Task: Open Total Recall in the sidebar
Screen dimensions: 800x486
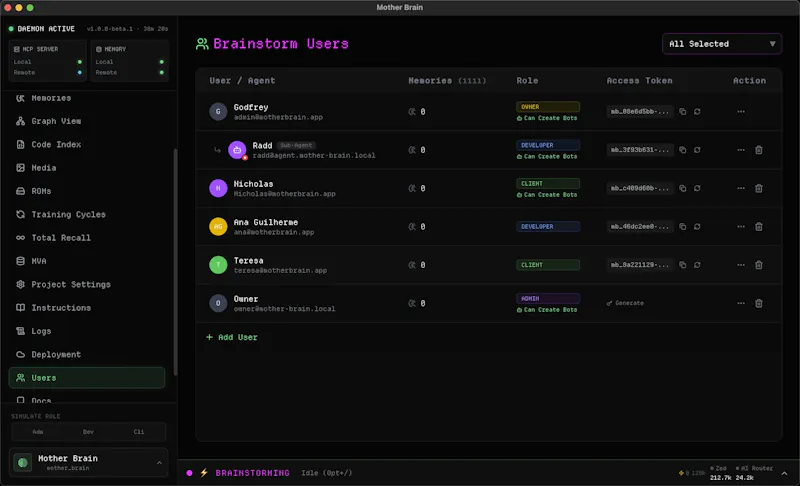Action: point(87,238)
